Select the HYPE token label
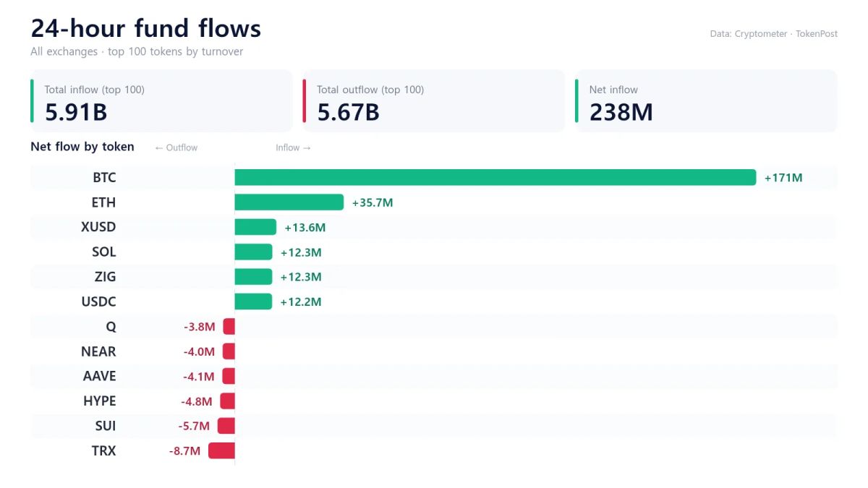Screen dimensions: 868x488 pos(100,401)
